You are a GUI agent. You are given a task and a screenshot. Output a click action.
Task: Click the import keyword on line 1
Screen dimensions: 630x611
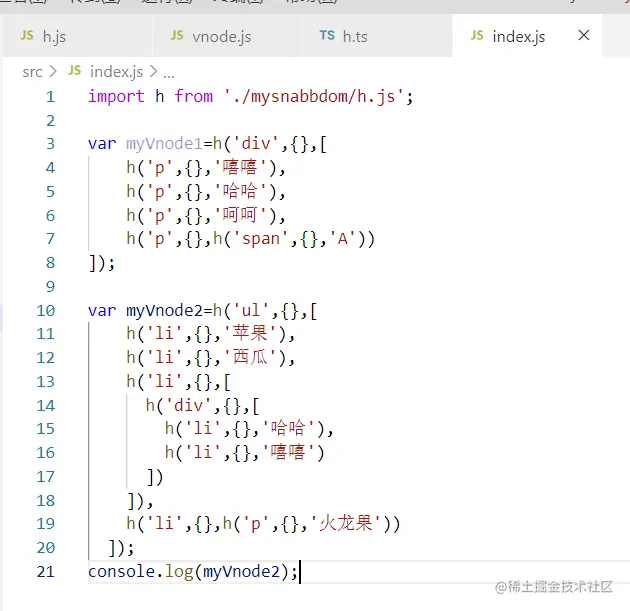(x=116, y=97)
